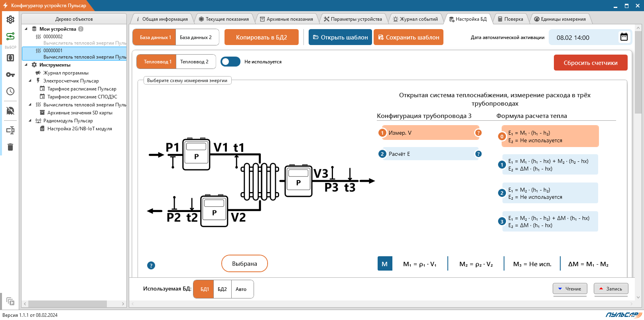Image resolution: width=644 pixels, height=320 pixels.
Task: Set used database to Авто
Action: pos(242,289)
